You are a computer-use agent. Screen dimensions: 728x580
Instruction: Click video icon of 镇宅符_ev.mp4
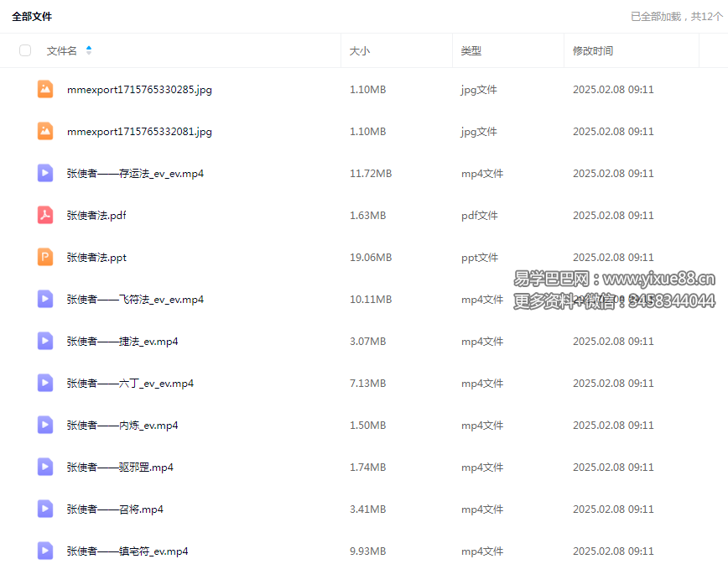click(45, 551)
